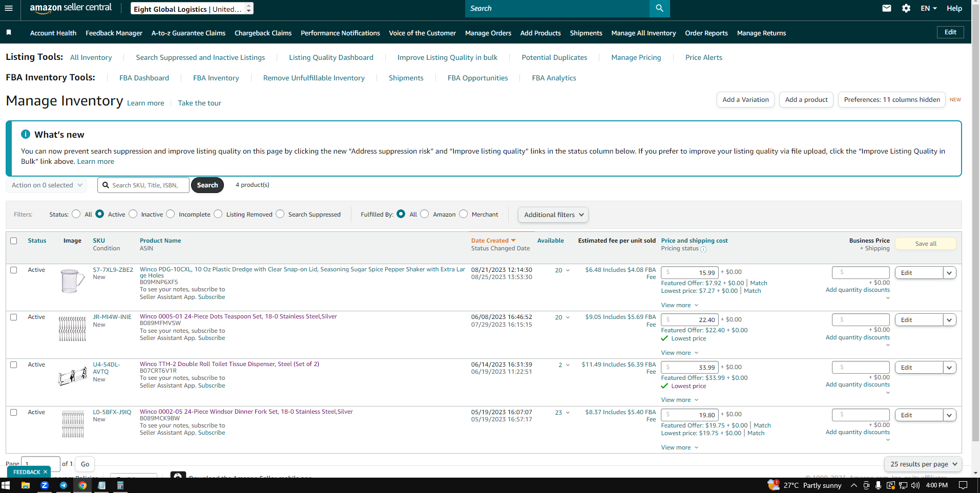Screen dimensions: 980x493
Task: Click the Search SKU, Title, ISBN input field
Action: coord(143,185)
